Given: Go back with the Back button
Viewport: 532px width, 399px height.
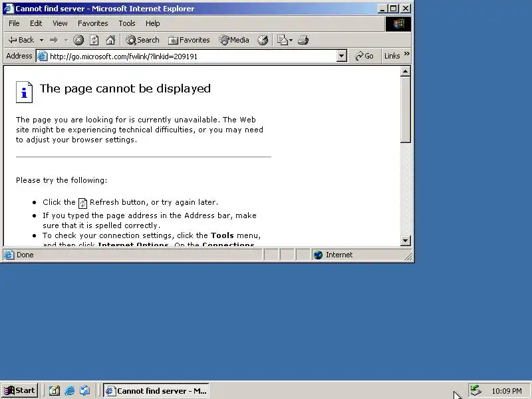Looking at the screenshot, I should 21,40.
